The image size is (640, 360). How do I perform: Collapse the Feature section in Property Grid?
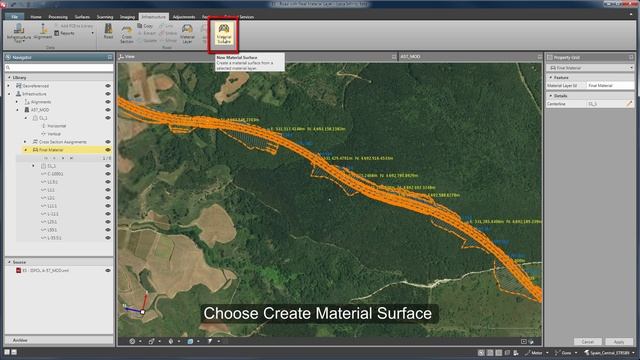coord(551,77)
